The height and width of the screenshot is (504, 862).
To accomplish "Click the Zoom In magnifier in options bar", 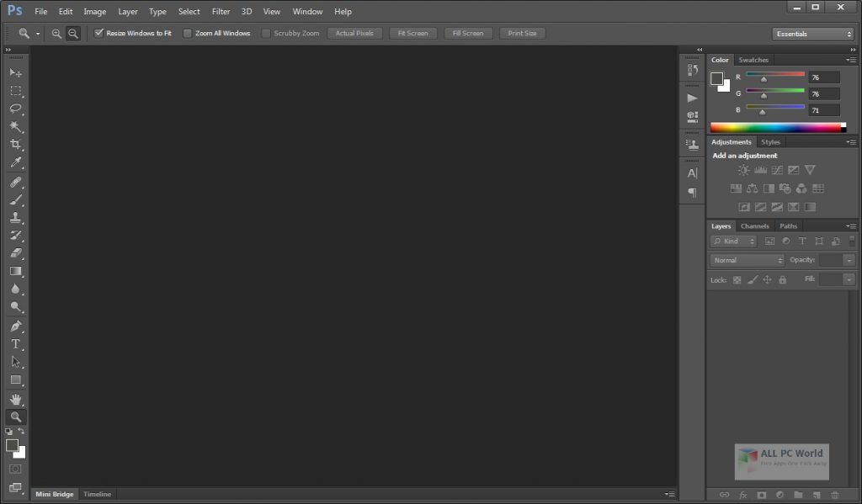I will coord(56,34).
